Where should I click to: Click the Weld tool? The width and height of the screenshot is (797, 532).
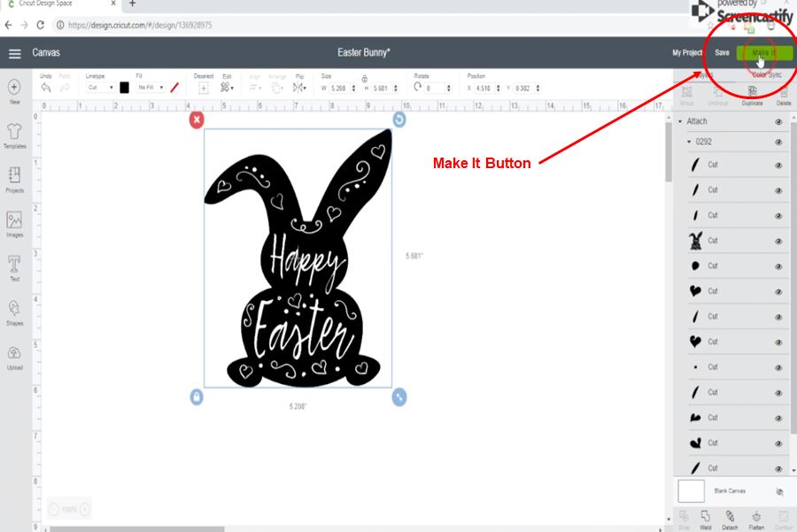706,520
